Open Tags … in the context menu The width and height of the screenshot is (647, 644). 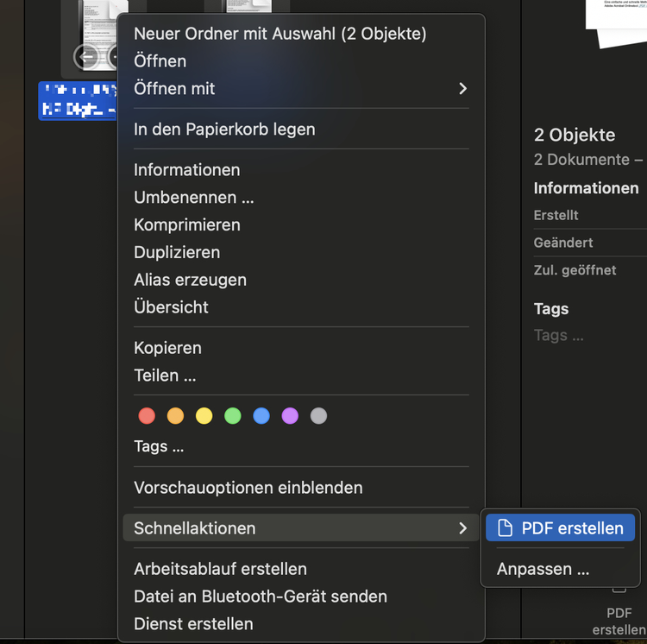301,446
